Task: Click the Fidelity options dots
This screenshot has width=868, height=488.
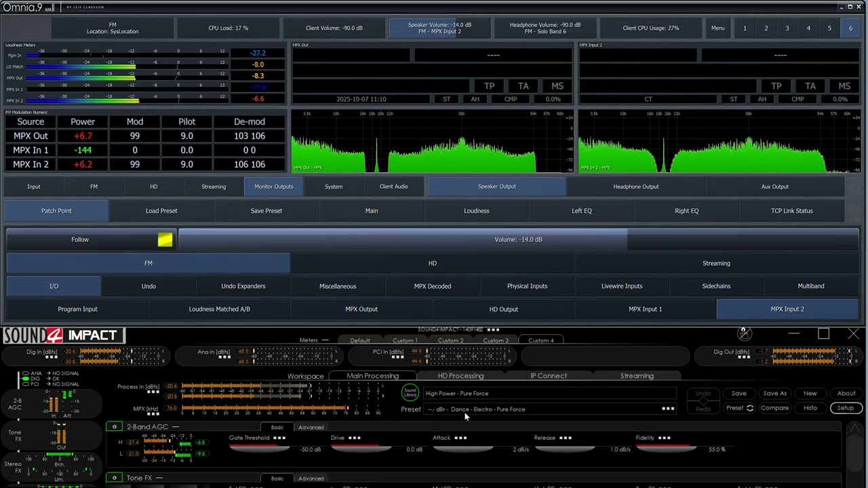Action: click(x=664, y=438)
